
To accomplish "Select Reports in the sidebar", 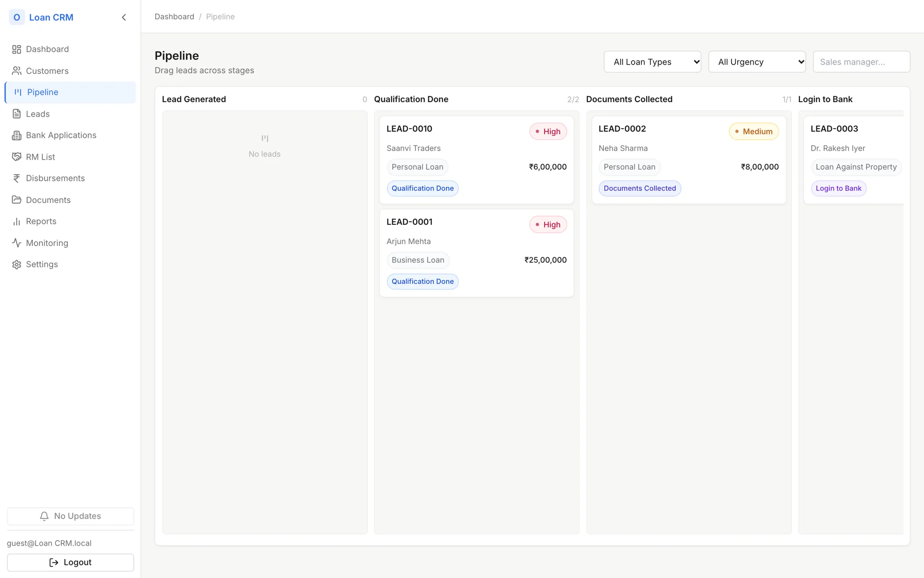I will [70, 221].
